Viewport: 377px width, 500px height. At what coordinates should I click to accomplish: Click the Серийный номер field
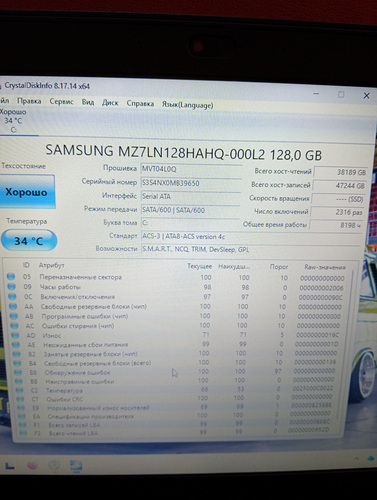pyautogui.click(x=190, y=183)
